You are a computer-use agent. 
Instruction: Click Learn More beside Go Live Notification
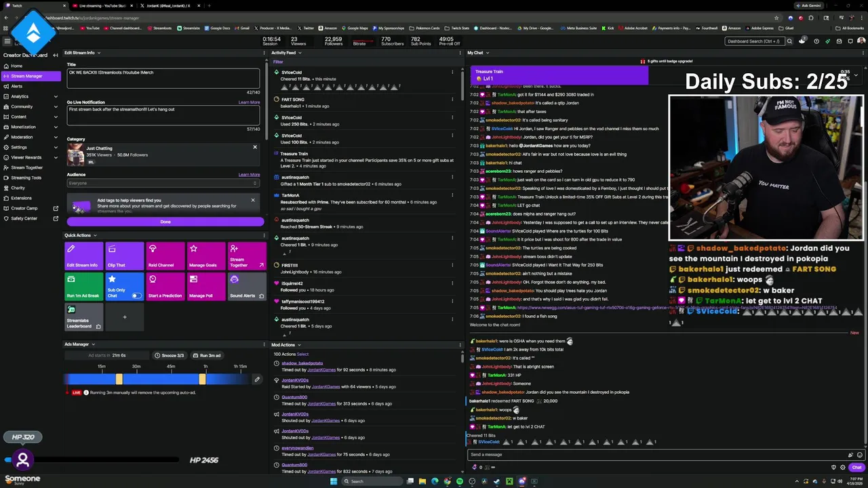249,102
